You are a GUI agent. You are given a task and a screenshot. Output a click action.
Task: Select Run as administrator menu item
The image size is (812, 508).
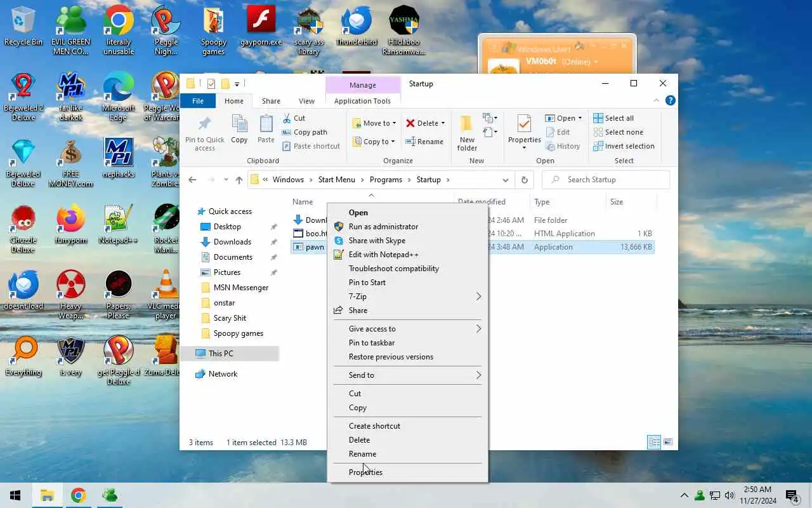click(407, 227)
